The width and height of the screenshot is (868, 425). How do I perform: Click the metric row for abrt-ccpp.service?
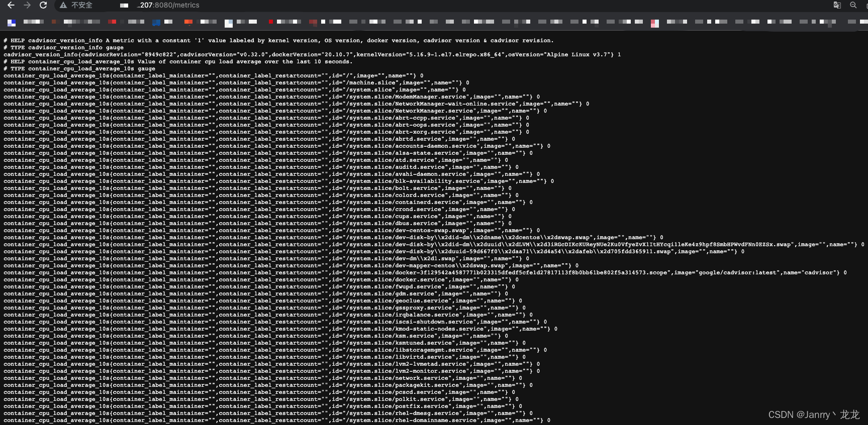(266, 118)
